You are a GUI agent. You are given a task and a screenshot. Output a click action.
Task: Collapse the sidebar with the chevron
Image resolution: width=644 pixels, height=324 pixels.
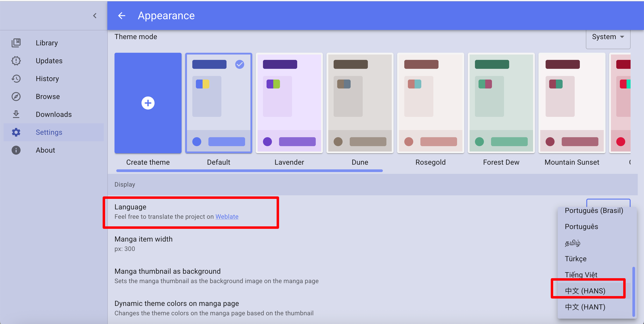pos(95,16)
